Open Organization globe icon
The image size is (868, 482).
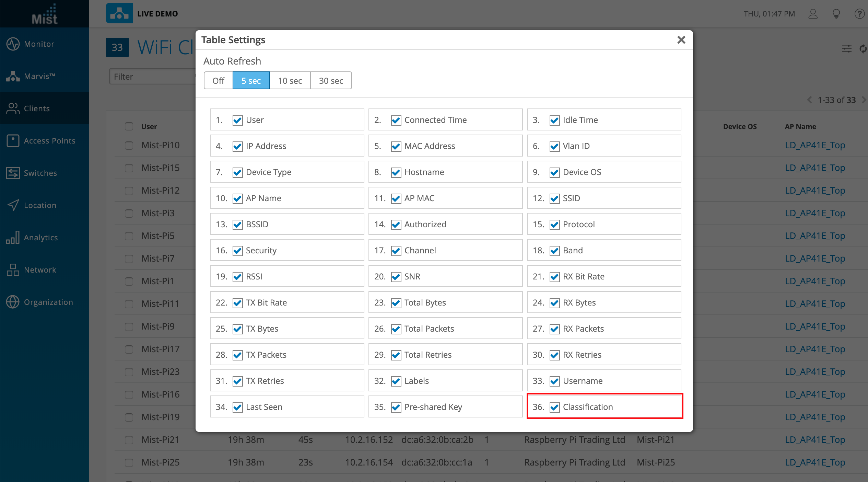[x=13, y=302]
